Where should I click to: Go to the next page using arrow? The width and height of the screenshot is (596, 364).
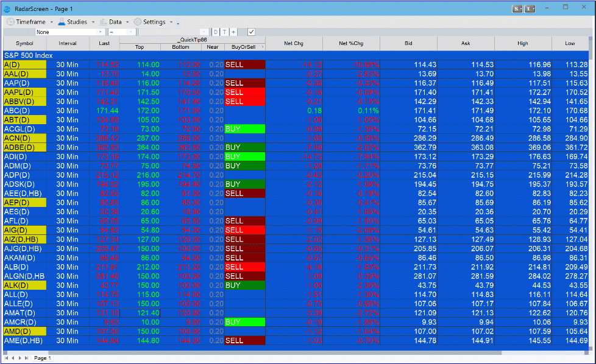[x=20, y=358]
